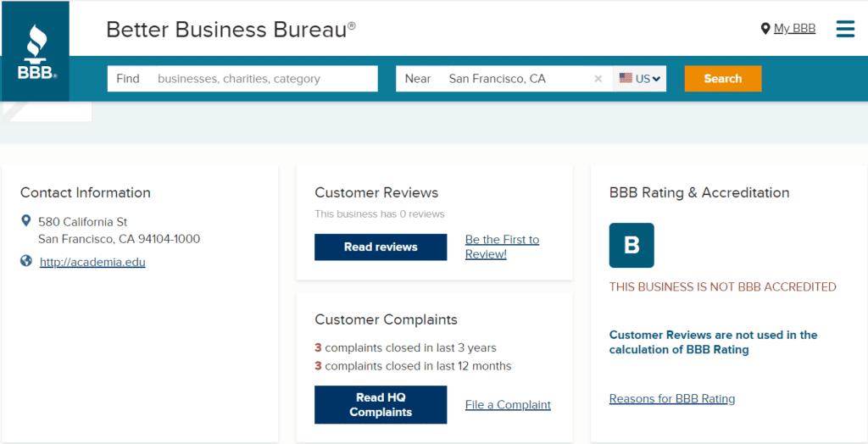
Task: Click the address map pin icon
Action: click(25, 221)
